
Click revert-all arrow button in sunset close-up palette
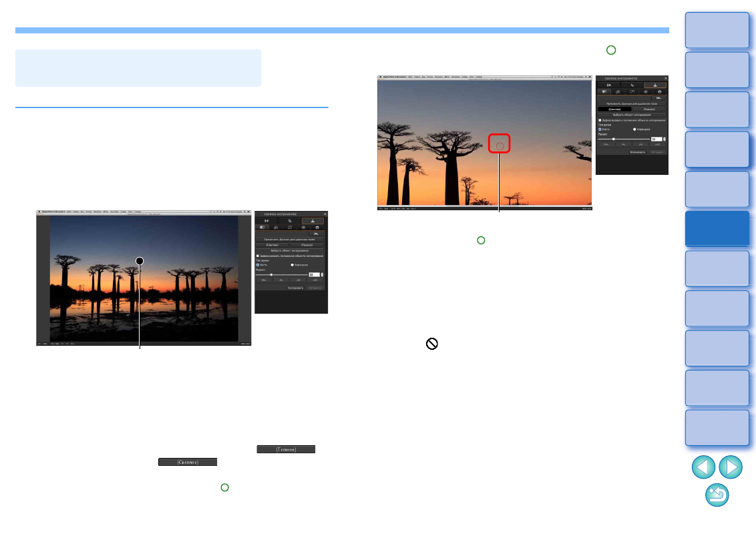click(658, 98)
